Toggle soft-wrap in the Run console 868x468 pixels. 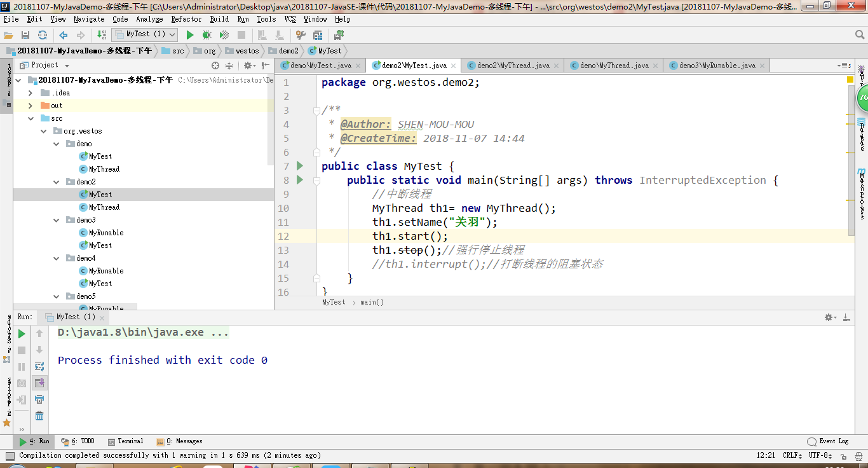click(39, 366)
